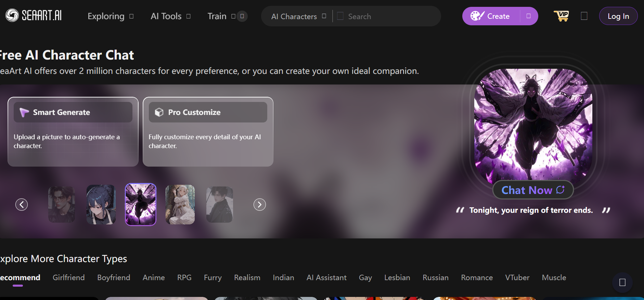
Task: Click the icon left of Log In
Action: coord(584,16)
